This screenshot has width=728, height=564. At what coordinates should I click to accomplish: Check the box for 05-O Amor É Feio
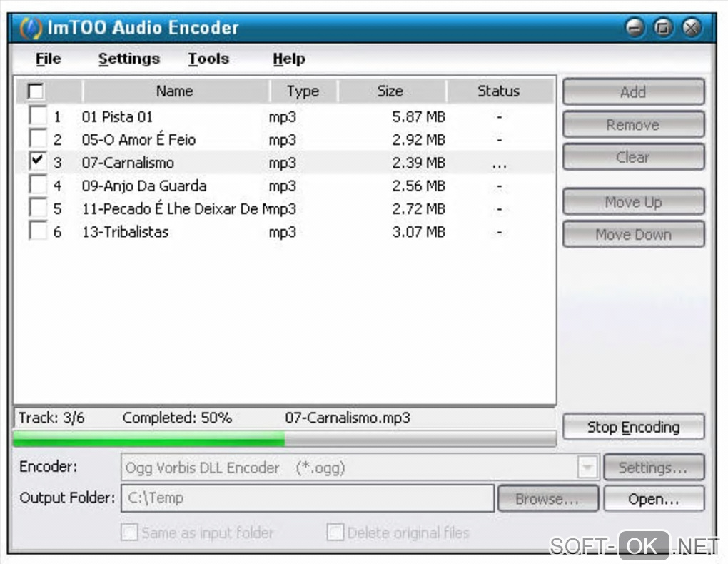tap(38, 138)
